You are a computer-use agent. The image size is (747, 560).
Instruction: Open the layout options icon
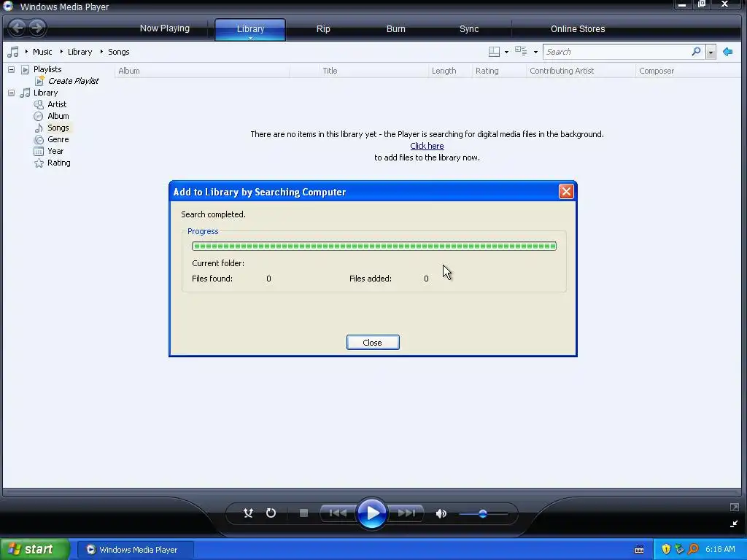click(x=494, y=52)
